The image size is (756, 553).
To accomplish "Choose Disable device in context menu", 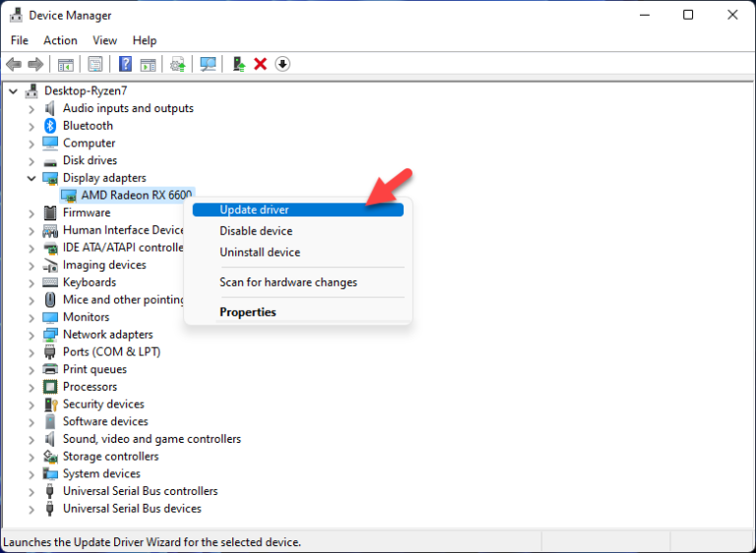I will coord(298,231).
